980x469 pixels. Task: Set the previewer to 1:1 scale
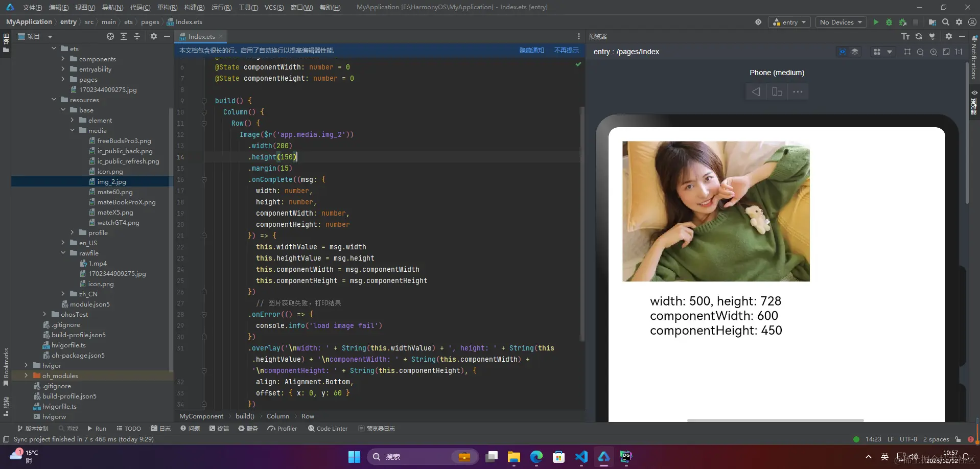959,52
